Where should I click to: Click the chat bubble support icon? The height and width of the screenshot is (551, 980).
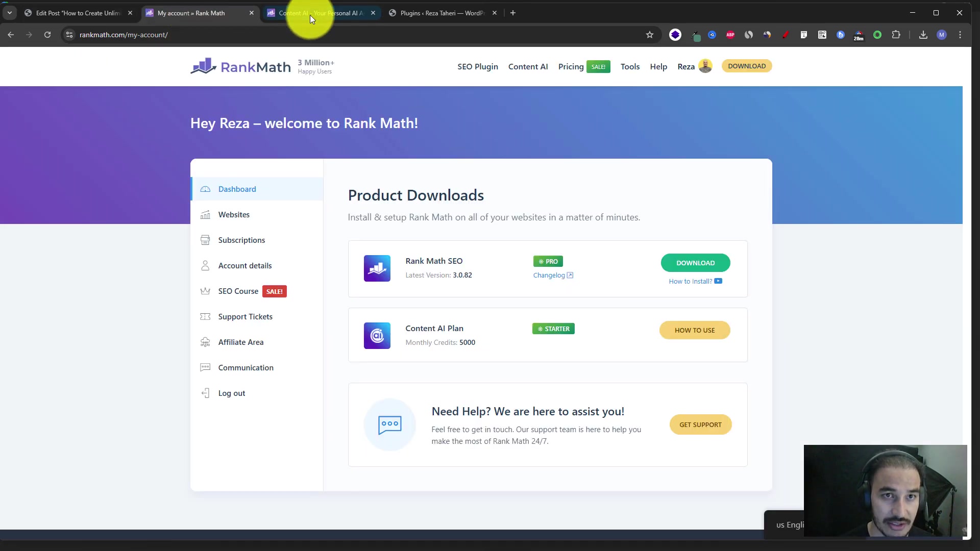pyautogui.click(x=390, y=424)
